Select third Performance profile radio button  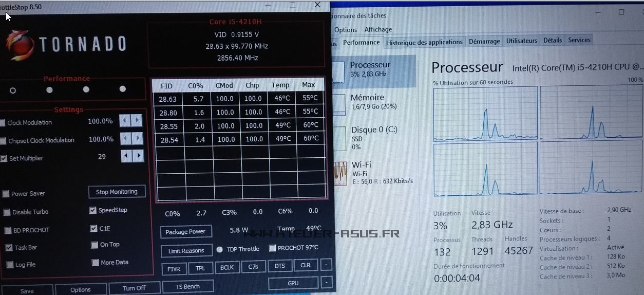86,89
